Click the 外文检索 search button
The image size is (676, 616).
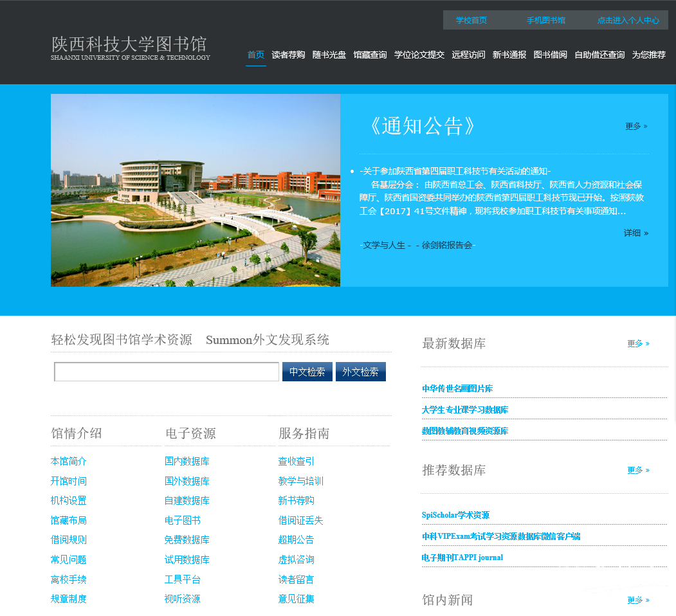click(x=360, y=372)
